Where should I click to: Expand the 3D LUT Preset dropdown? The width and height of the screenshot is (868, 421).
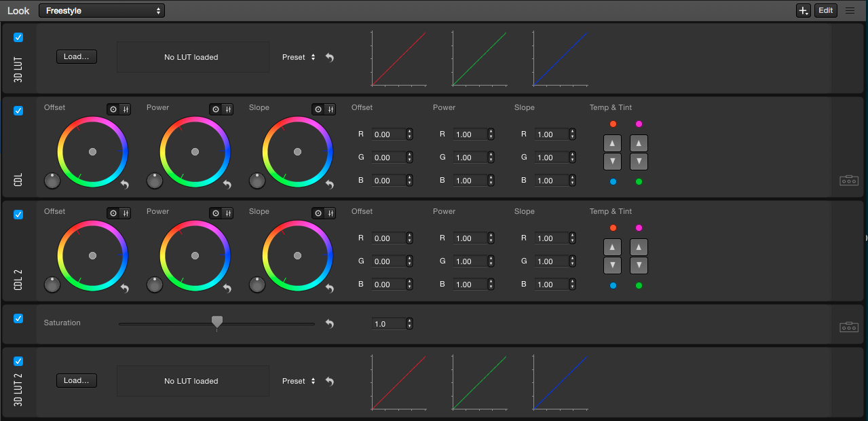[x=299, y=58]
